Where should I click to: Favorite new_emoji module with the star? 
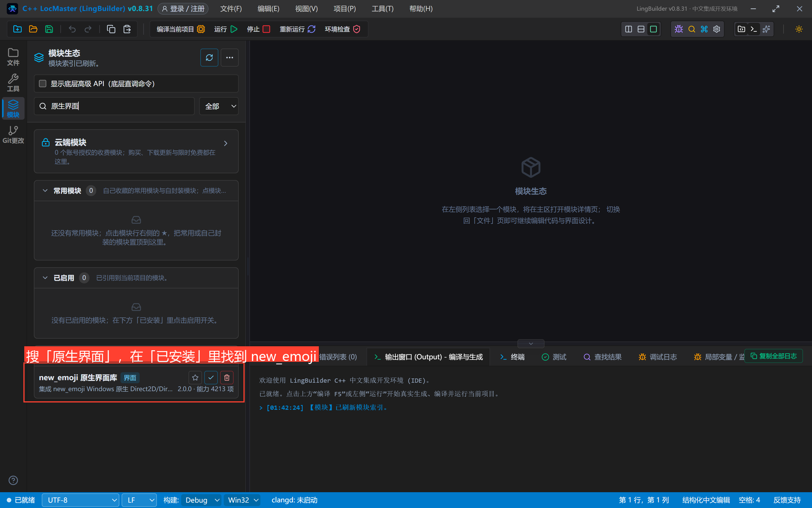click(195, 378)
